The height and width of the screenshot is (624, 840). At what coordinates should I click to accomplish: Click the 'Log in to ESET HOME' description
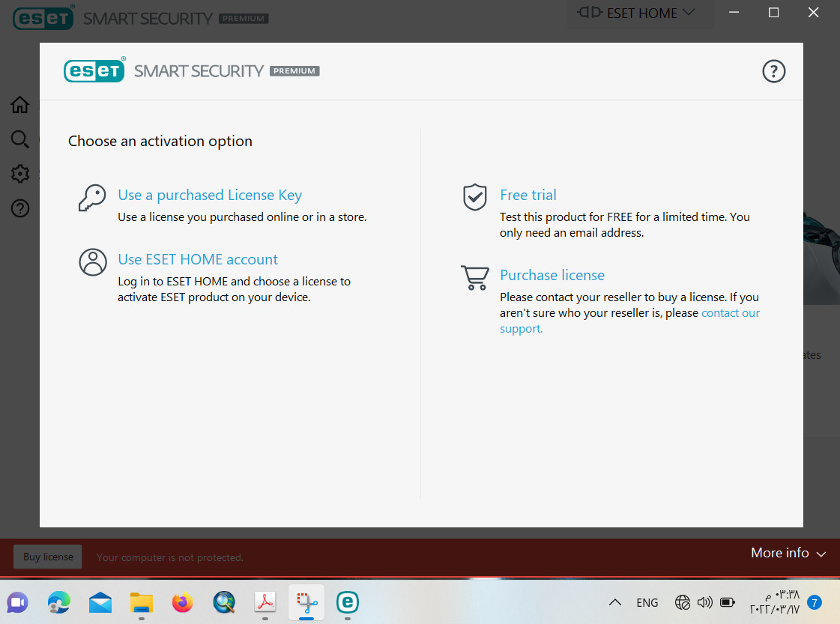234,288
